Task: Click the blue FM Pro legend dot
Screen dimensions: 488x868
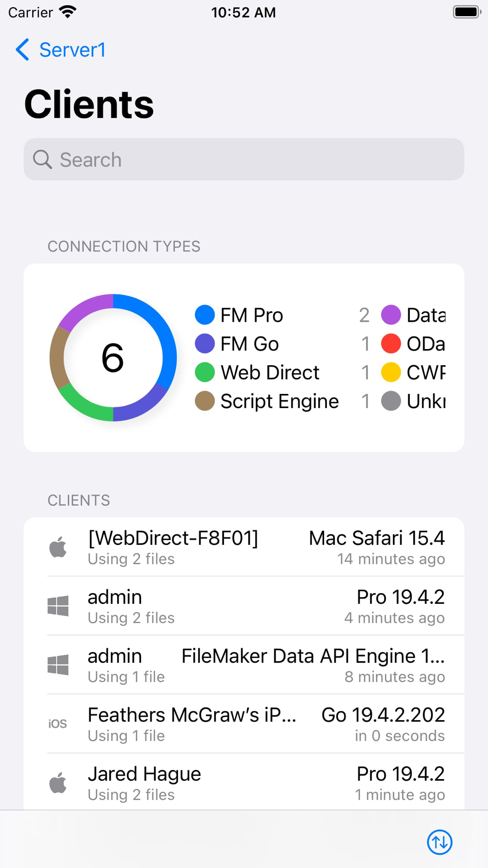Action: point(205,315)
